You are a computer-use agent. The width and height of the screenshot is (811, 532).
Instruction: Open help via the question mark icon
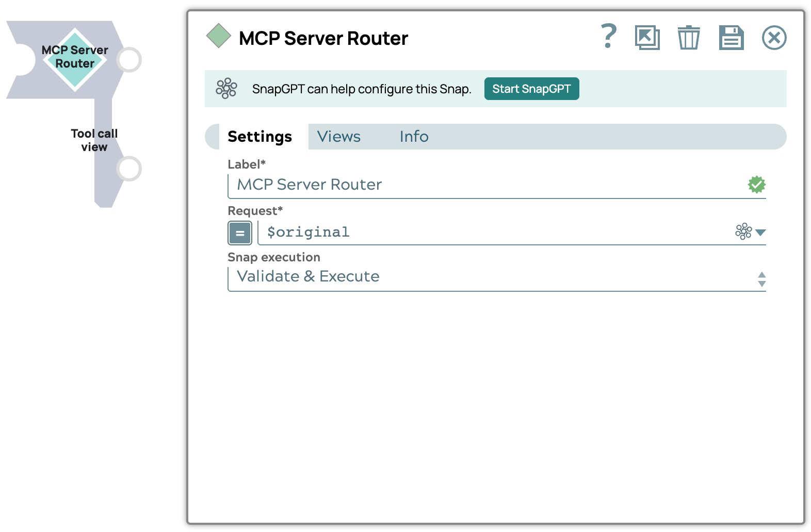tap(609, 37)
